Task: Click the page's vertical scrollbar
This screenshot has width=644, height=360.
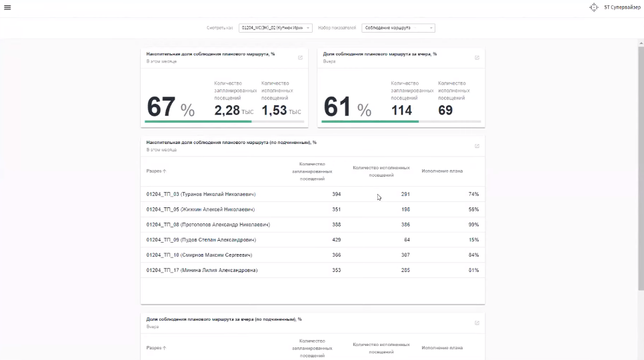Action: 641,167
